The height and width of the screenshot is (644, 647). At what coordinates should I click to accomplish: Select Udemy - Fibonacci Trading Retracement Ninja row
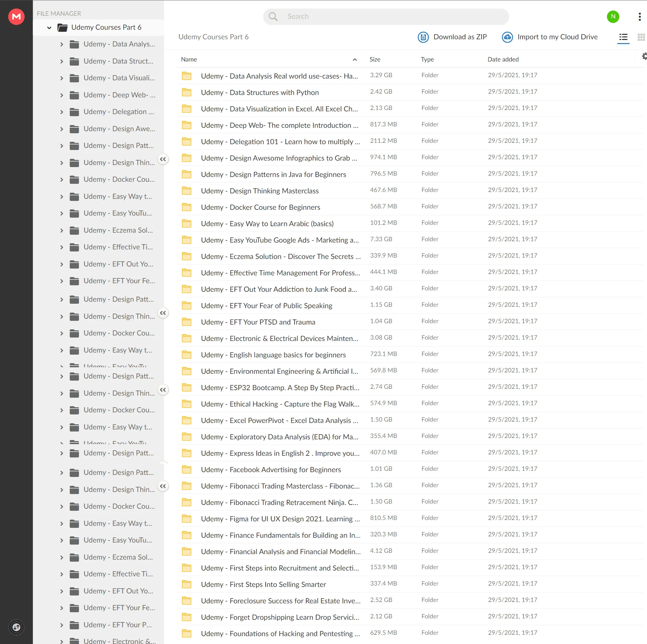click(409, 502)
